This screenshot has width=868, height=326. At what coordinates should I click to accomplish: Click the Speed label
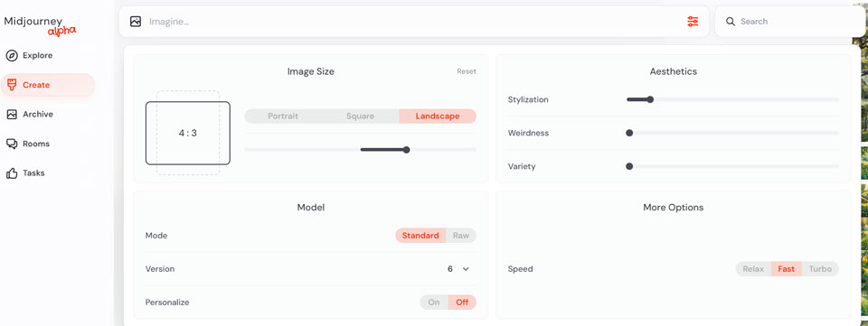[521, 269]
